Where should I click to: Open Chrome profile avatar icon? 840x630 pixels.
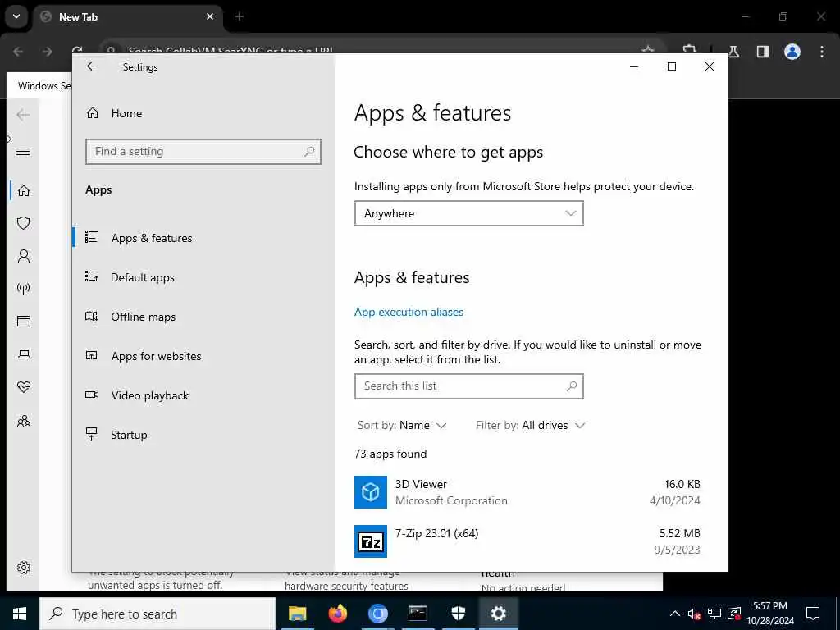(792, 52)
